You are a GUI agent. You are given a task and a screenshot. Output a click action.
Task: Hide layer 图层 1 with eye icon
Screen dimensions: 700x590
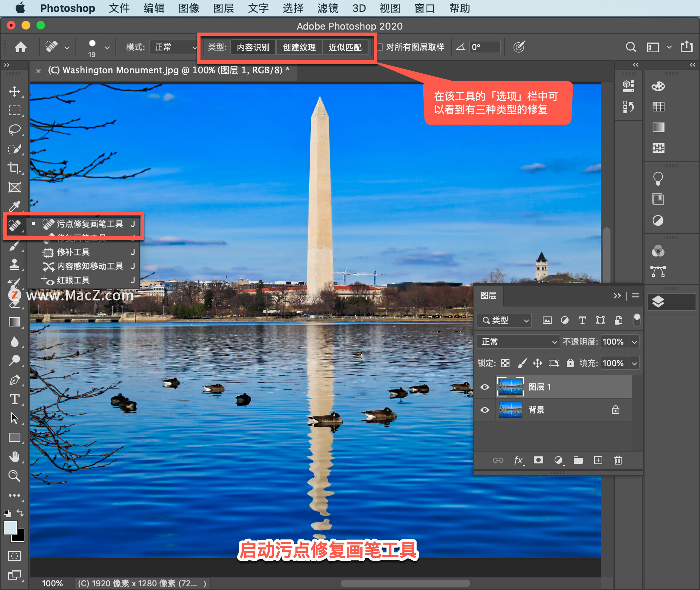485,387
